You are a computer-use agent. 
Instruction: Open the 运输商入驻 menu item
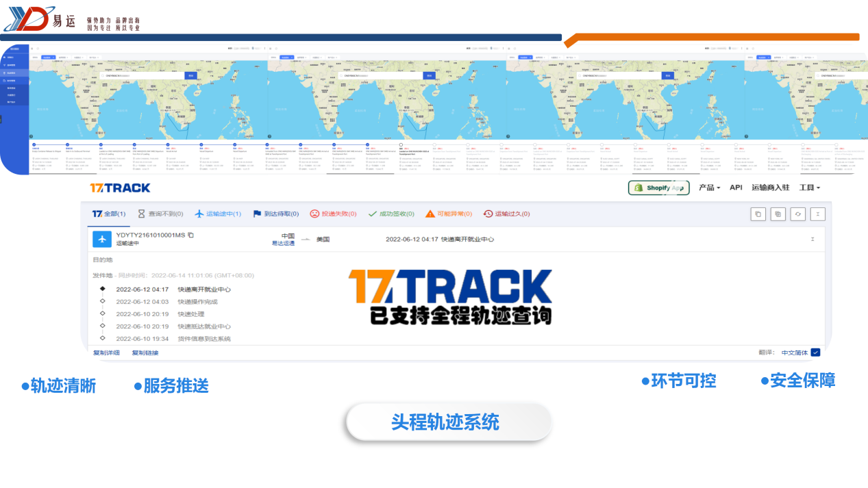[x=770, y=188]
